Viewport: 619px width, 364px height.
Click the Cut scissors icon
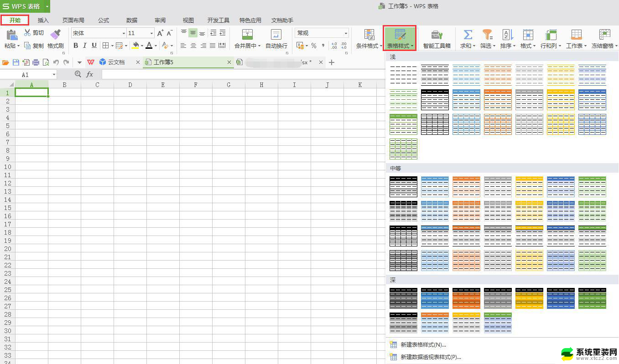[27, 33]
